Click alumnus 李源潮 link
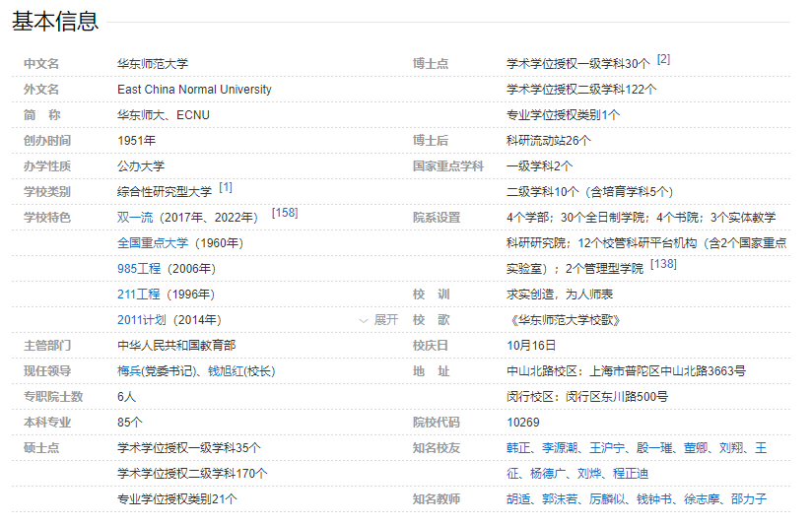 (559, 448)
